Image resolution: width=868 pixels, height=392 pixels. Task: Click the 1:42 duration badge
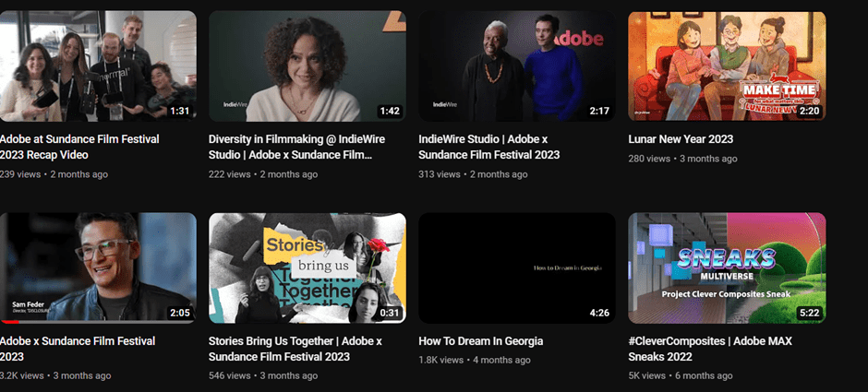point(389,111)
